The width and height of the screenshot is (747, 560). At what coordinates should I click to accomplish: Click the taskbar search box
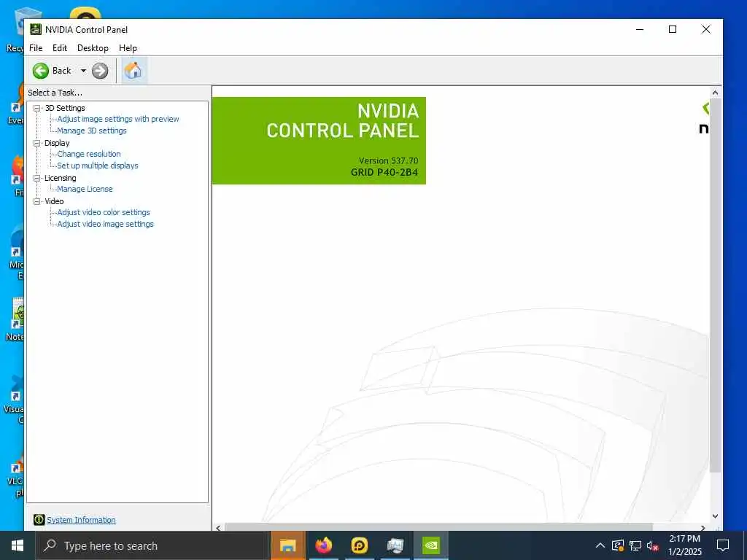pyautogui.click(x=152, y=545)
